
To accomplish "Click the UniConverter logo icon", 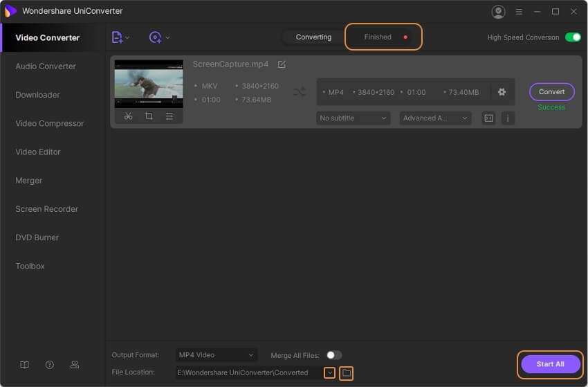I will (x=11, y=11).
